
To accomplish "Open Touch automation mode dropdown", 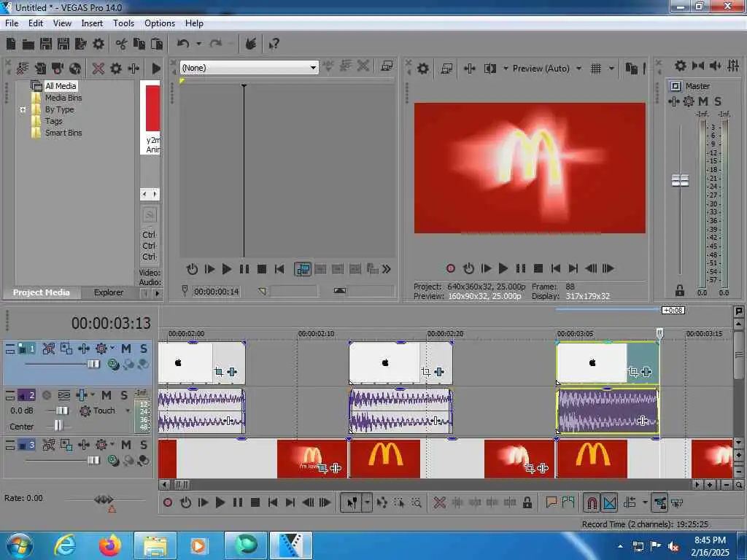I will [128, 411].
